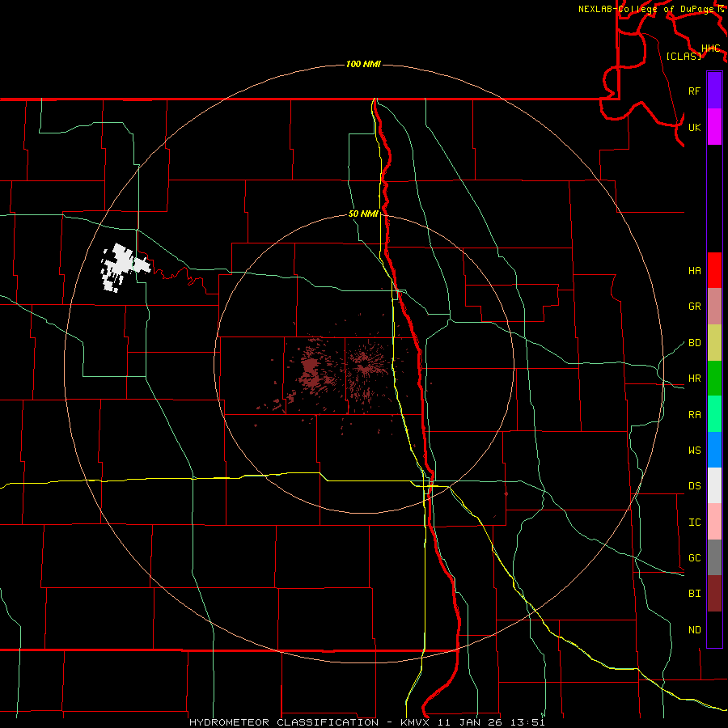This screenshot has height=728, width=728.
Task: Click the UK magenta legend swatch
Action: pyautogui.click(x=714, y=127)
